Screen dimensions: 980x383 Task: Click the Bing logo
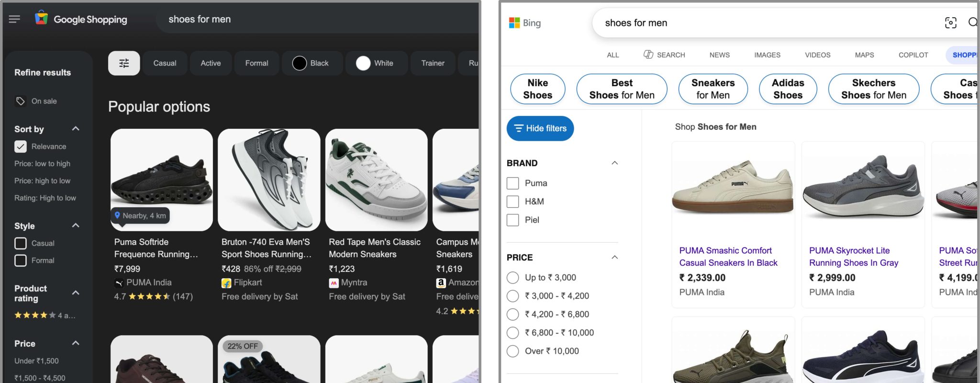point(525,23)
